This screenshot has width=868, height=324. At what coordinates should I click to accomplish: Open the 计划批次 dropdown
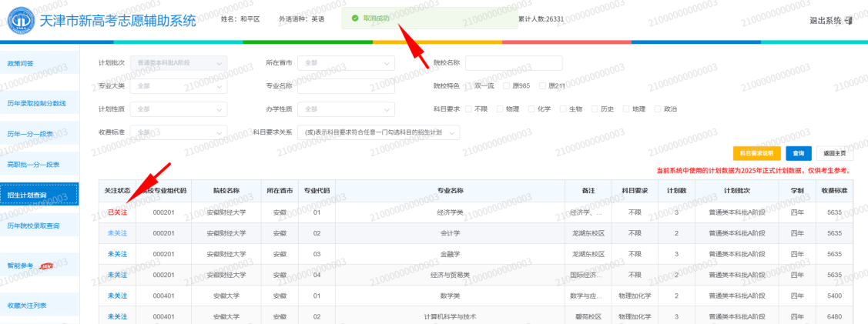pos(179,63)
